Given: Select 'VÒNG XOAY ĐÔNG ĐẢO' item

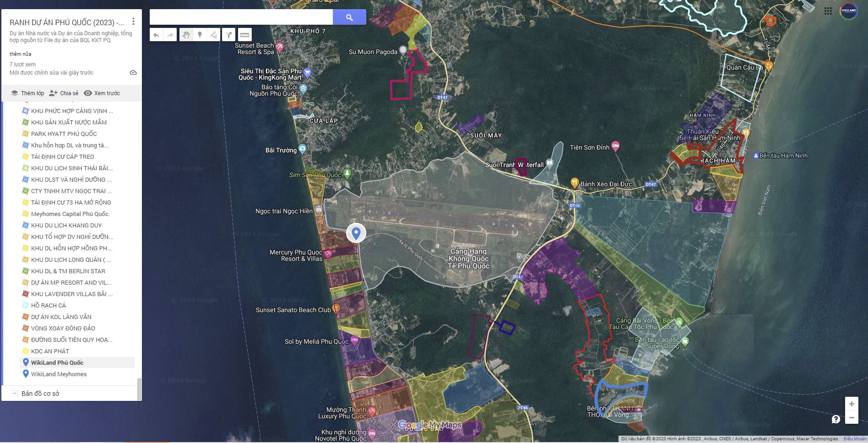Looking at the screenshot, I should tap(63, 328).
